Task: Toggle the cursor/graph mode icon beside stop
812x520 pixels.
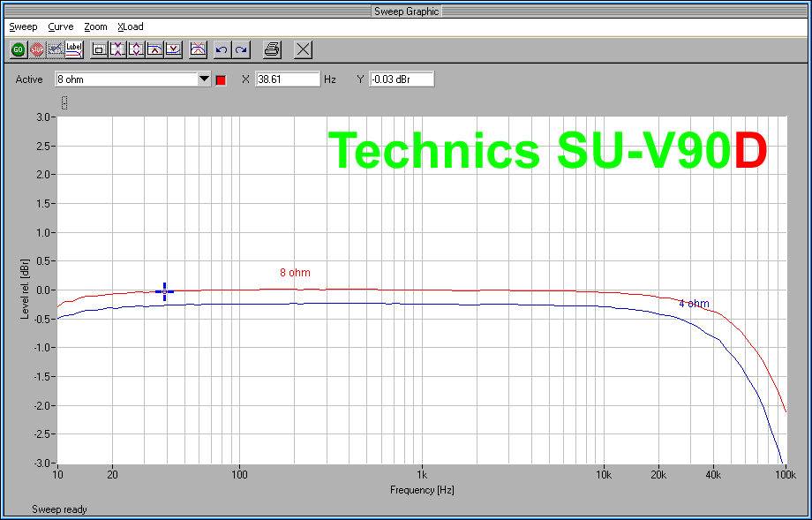Action: pyautogui.click(x=56, y=49)
